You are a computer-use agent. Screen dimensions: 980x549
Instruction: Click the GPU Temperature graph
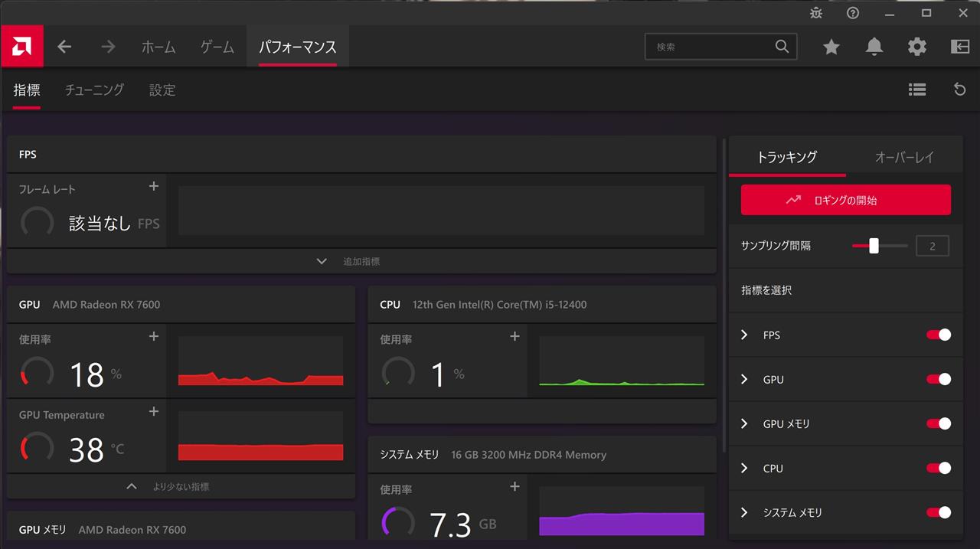pos(261,436)
